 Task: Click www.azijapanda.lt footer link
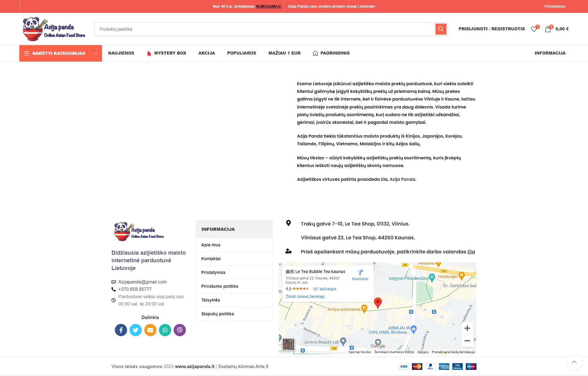[x=195, y=367]
